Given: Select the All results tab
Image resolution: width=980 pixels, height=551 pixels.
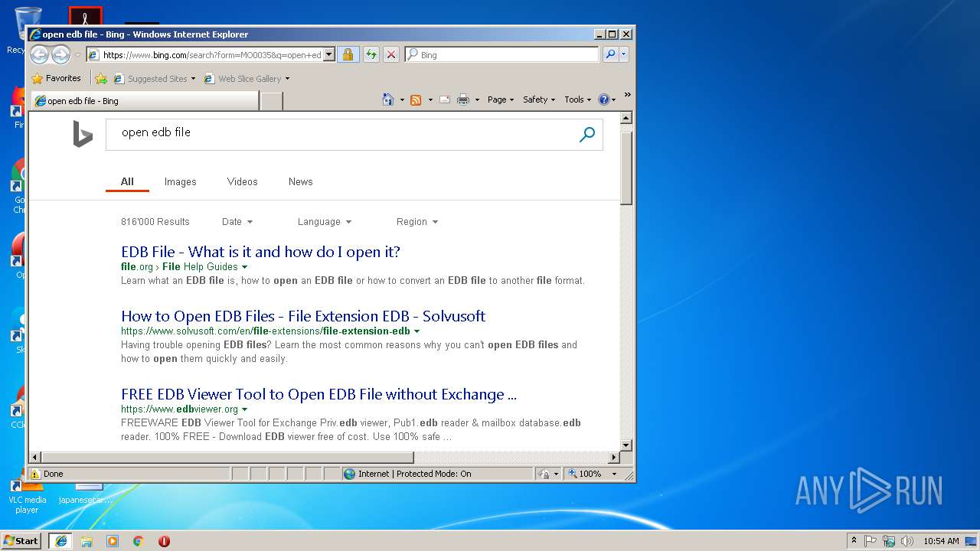Looking at the screenshot, I should point(127,181).
